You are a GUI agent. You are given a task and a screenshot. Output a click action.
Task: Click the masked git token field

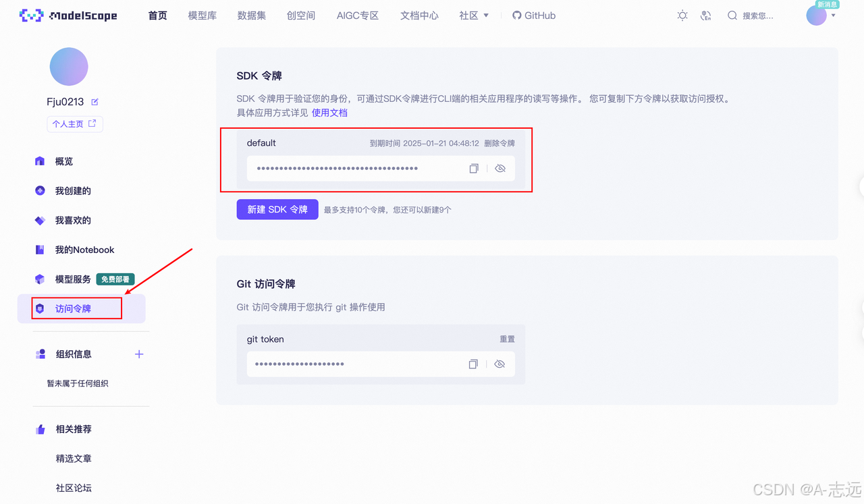[x=381, y=364]
